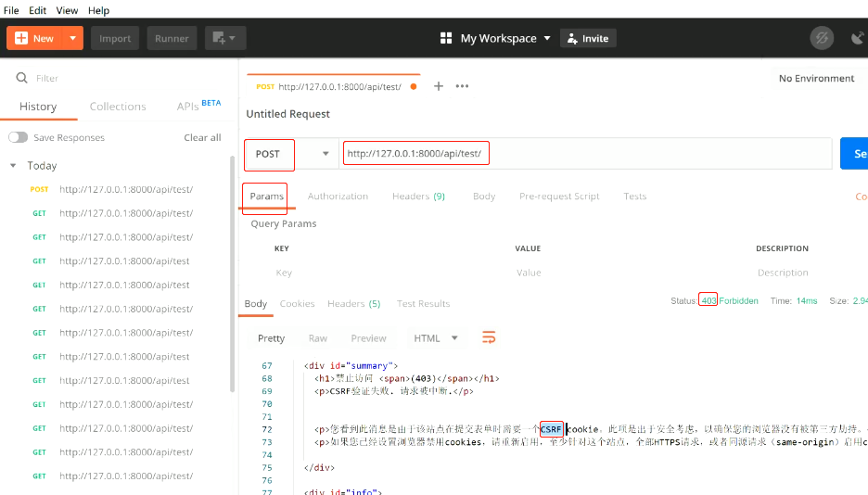This screenshot has width=868, height=495.
Task: Click the blue Send button
Action: point(854,154)
